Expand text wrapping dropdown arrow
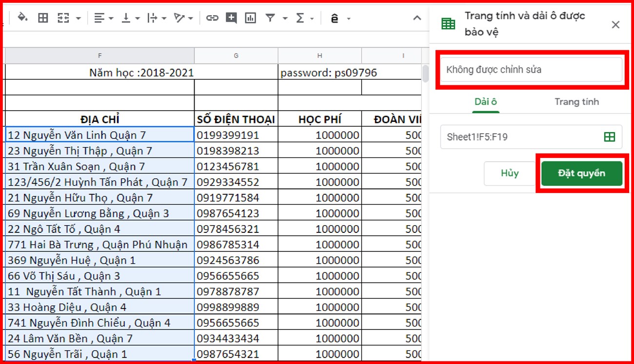 pyautogui.click(x=164, y=19)
